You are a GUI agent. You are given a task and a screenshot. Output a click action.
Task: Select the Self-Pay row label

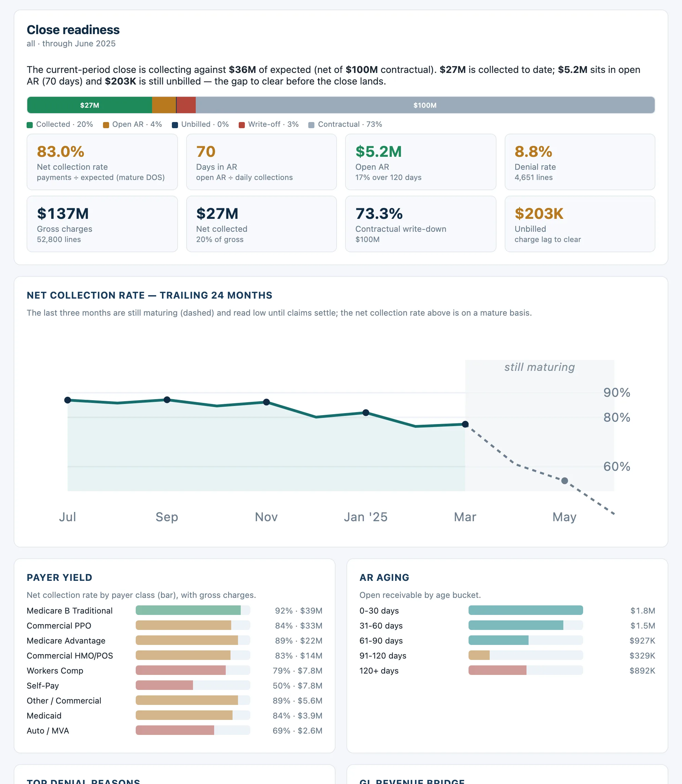click(x=43, y=686)
